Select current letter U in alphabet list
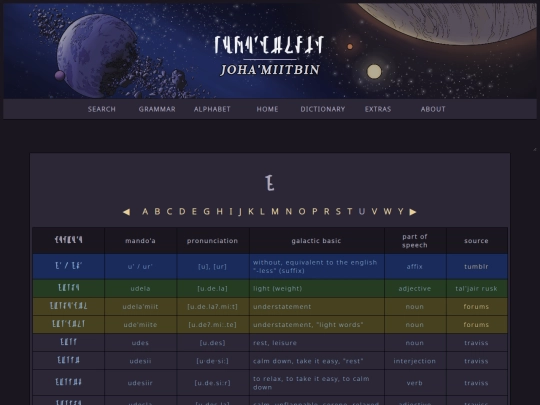Screen dimensions: 540x405 pyautogui.click(x=362, y=211)
